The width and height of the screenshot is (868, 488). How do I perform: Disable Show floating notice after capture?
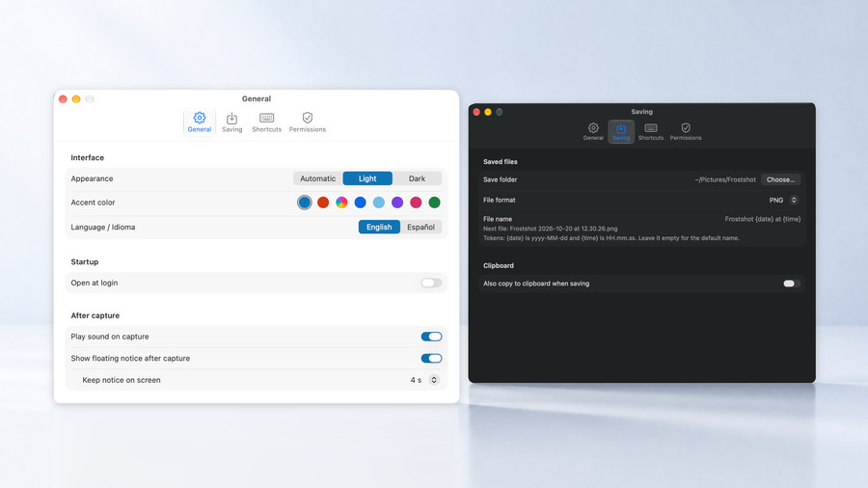point(431,358)
